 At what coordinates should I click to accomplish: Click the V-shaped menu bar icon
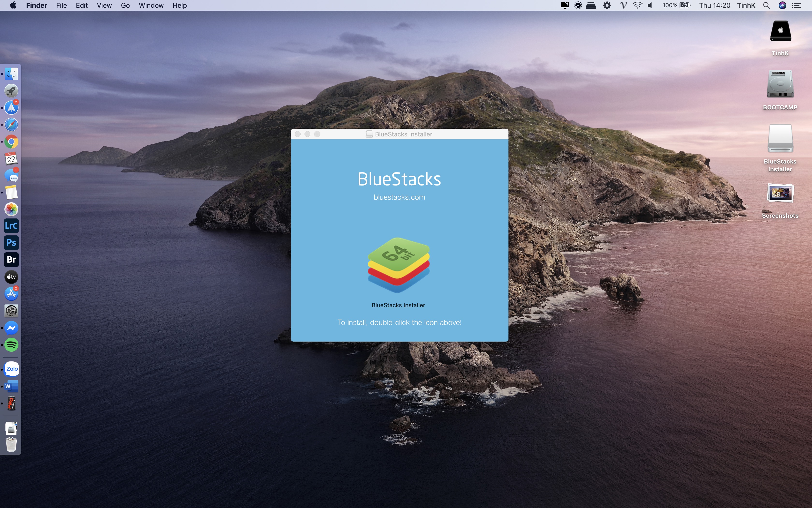click(x=623, y=5)
